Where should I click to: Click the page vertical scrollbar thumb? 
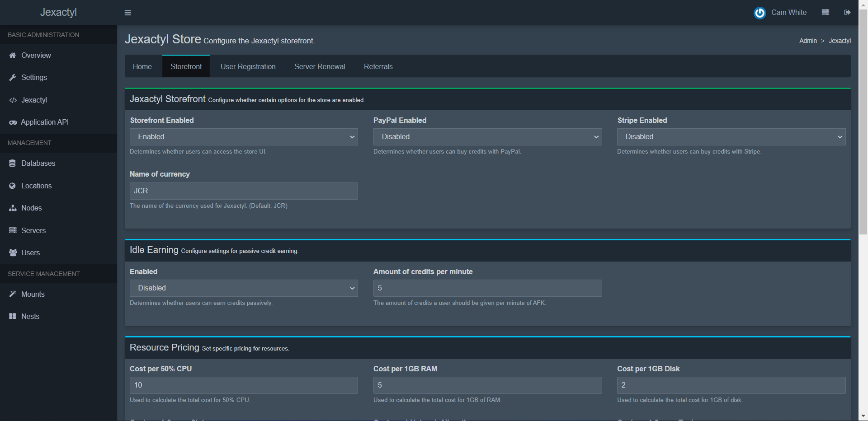[x=863, y=121]
